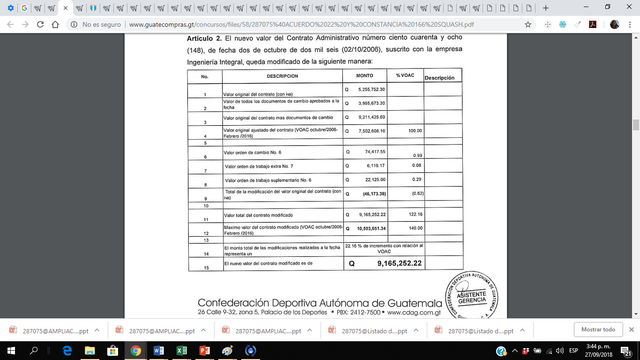Launch Microsoft Edge from taskbar
The height and width of the screenshot is (360, 640).
tap(67, 351)
